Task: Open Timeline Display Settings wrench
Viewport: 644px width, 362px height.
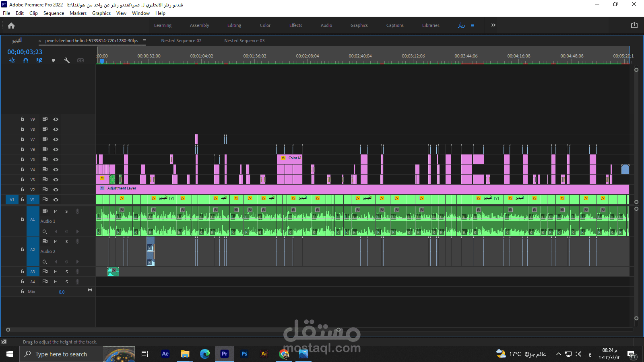Action: coord(67,60)
